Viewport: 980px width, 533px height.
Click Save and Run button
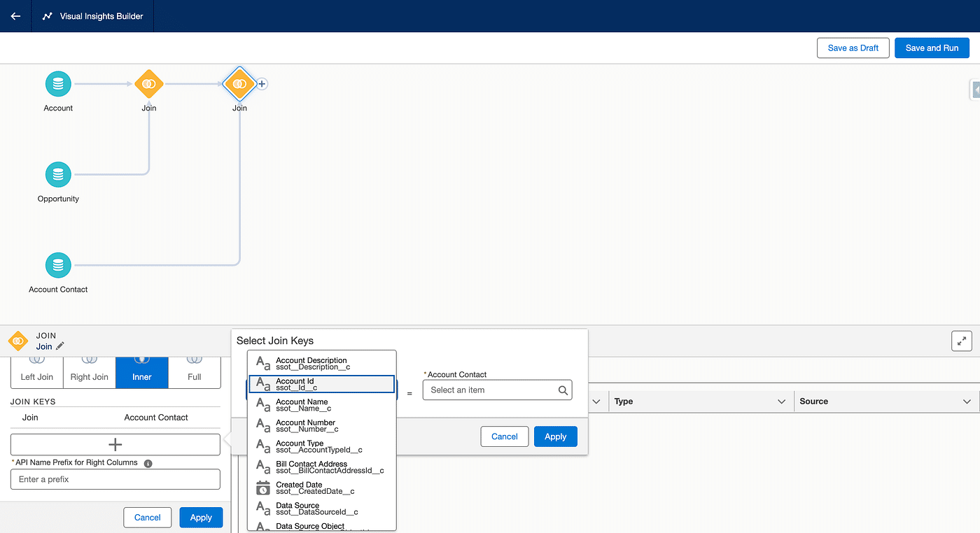(x=932, y=48)
